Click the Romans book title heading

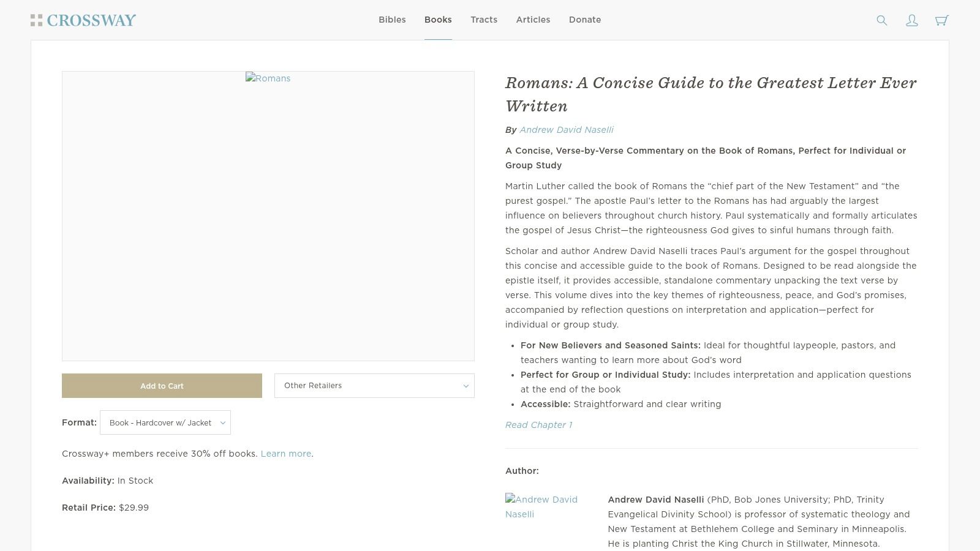(711, 94)
